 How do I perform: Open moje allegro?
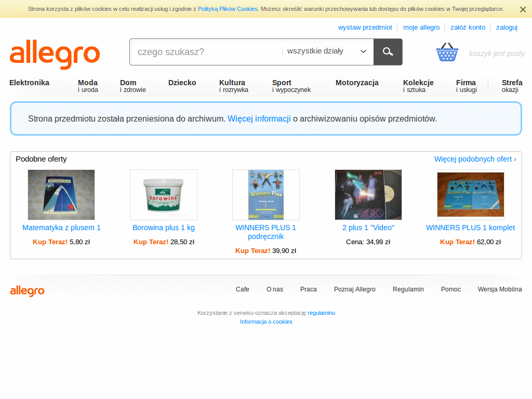(x=421, y=28)
